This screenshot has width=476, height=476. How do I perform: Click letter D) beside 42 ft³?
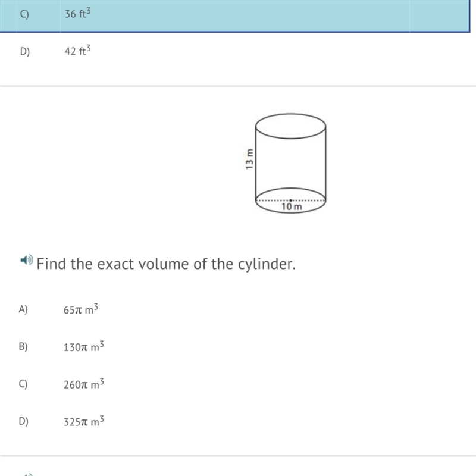tap(25, 52)
